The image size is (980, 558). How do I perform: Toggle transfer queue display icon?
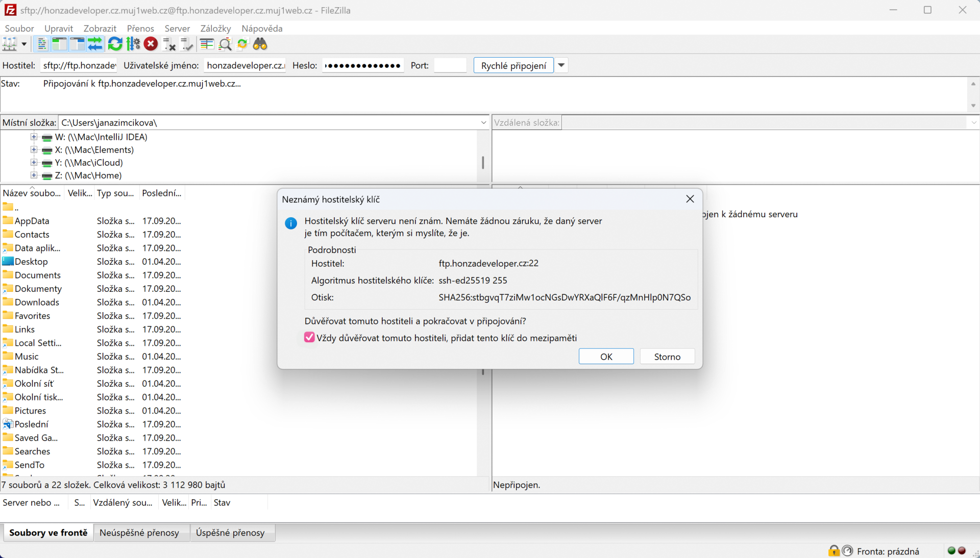tap(95, 44)
